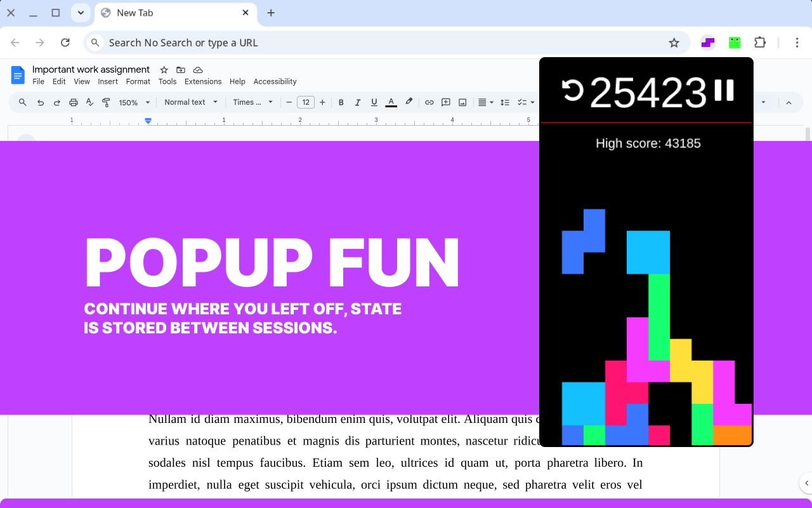Image resolution: width=812 pixels, height=508 pixels.
Task: Open the Extensions menu in Docs
Action: tap(203, 81)
